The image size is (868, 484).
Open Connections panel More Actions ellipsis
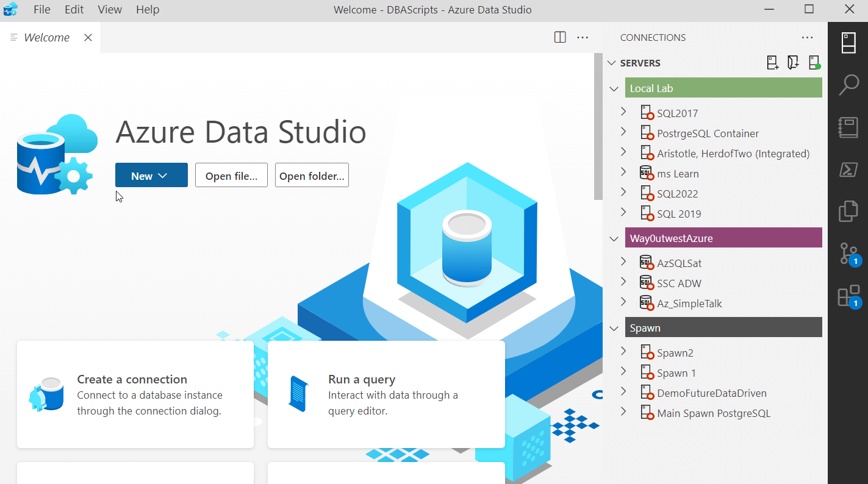coord(808,38)
